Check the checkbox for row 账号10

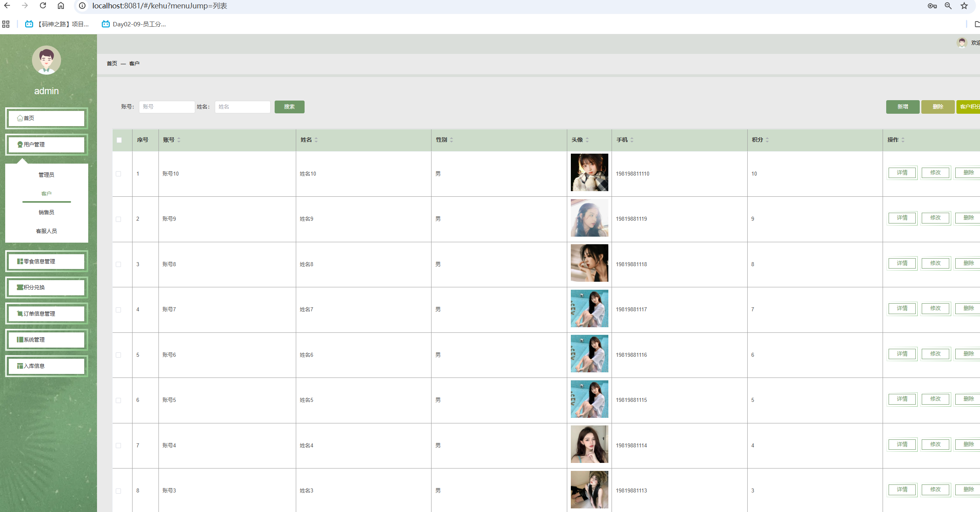[x=119, y=174]
